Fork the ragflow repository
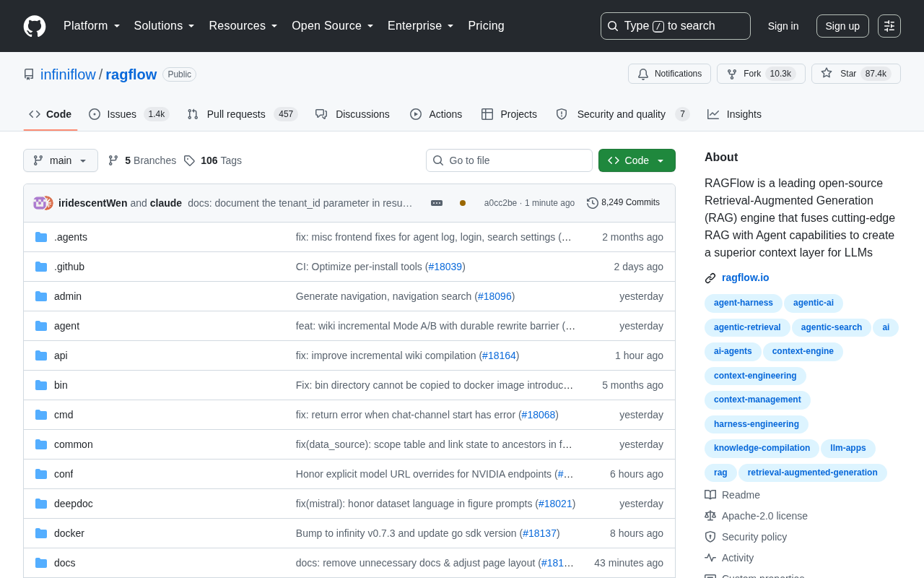 coord(761,74)
